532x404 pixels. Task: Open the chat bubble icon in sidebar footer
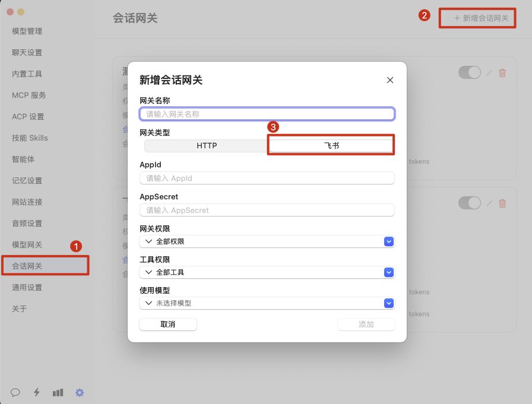(15, 392)
